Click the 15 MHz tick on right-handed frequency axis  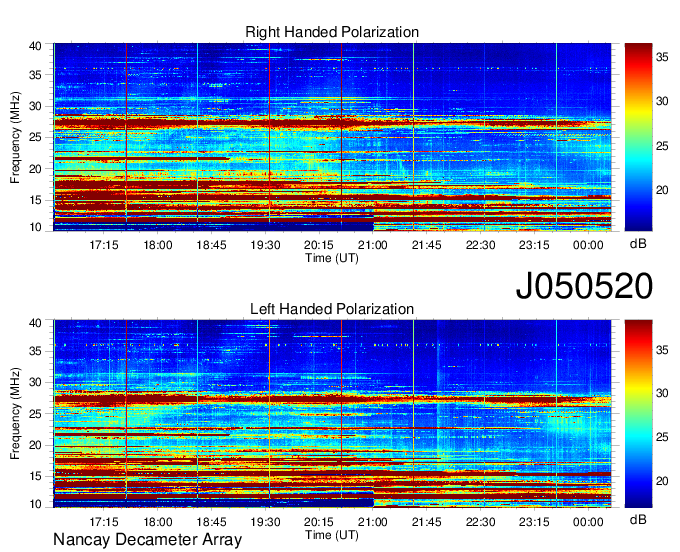pyautogui.click(x=35, y=200)
